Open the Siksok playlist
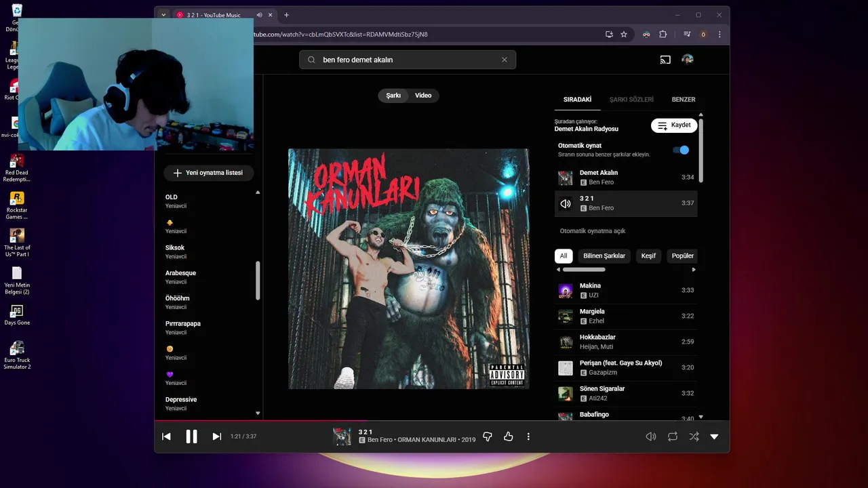This screenshot has height=488, width=868. click(208, 252)
